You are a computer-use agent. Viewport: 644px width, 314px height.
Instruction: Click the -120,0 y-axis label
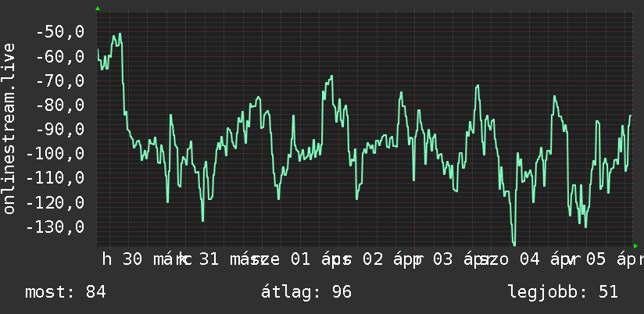[x=55, y=203]
